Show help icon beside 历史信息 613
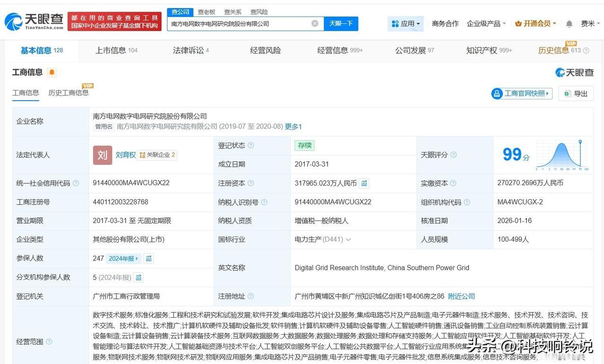Screen dimensions: 604x364 586,51
